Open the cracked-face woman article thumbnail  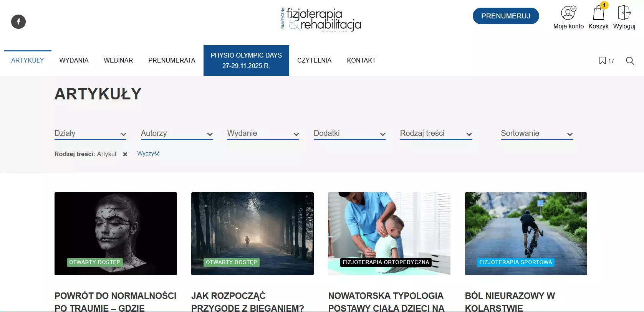point(116,233)
